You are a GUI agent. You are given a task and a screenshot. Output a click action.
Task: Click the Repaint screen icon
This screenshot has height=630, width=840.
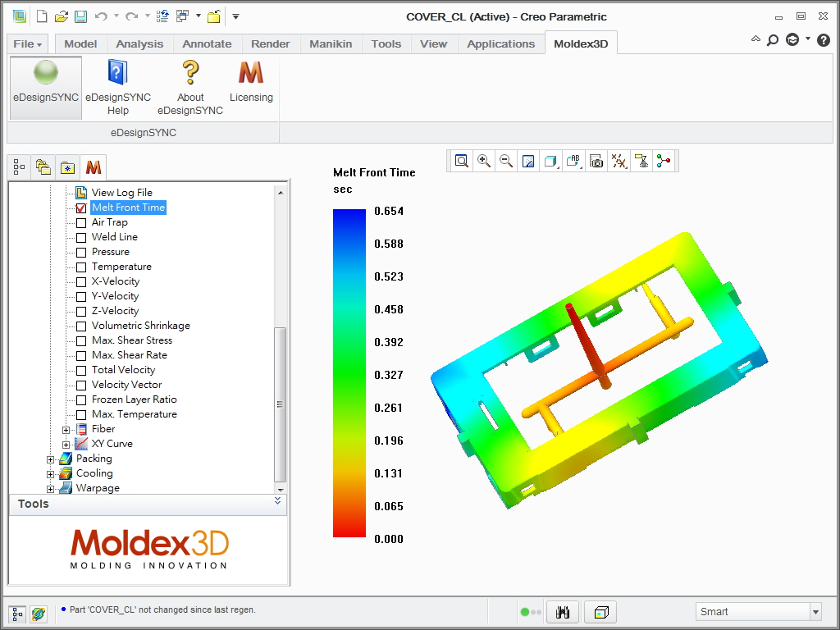point(528,161)
